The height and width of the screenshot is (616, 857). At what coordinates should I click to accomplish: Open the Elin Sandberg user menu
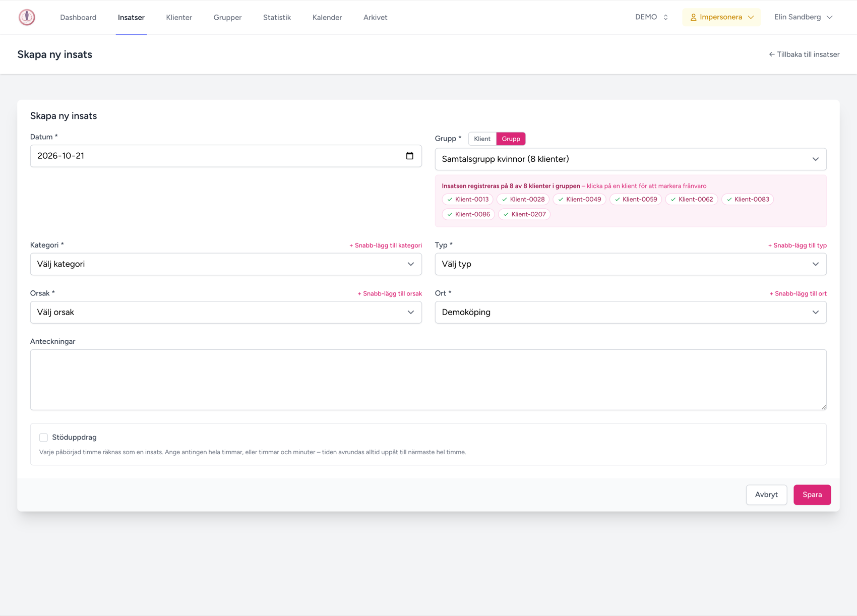tap(803, 17)
